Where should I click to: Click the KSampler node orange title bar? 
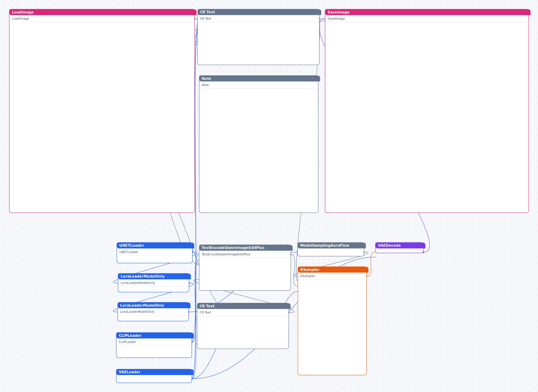[x=333, y=270]
